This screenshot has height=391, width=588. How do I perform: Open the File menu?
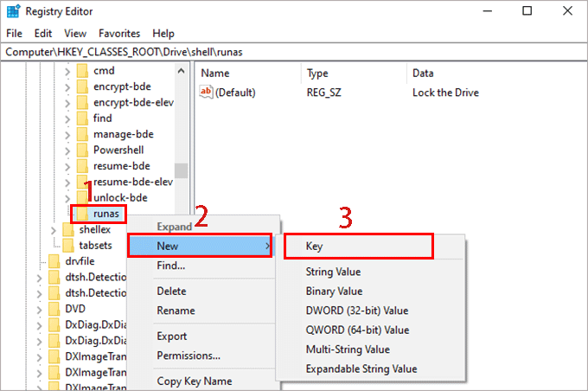coord(14,34)
